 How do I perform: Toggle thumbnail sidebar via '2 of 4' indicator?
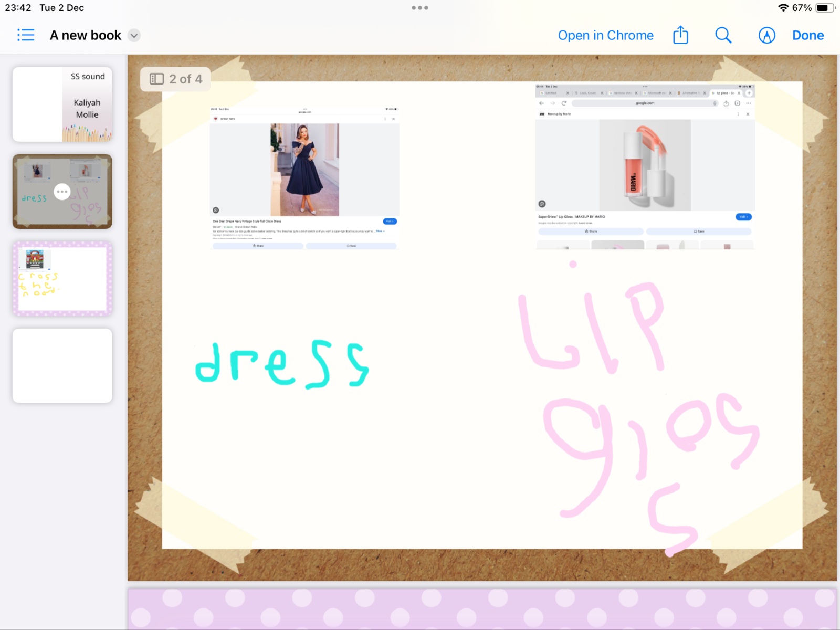click(176, 79)
